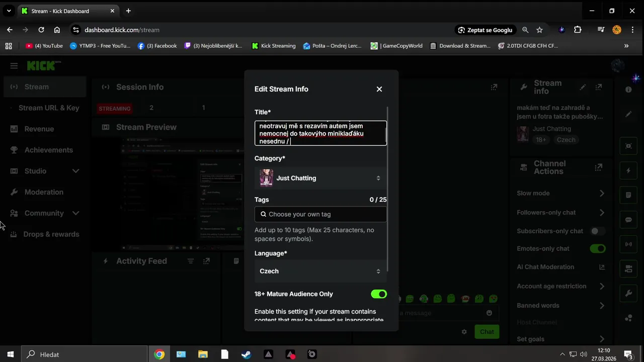Viewport: 644px width, 362px height.
Task: Disable 18+ Mature Audience Only toggle
Action: click(x=379, y=294)
